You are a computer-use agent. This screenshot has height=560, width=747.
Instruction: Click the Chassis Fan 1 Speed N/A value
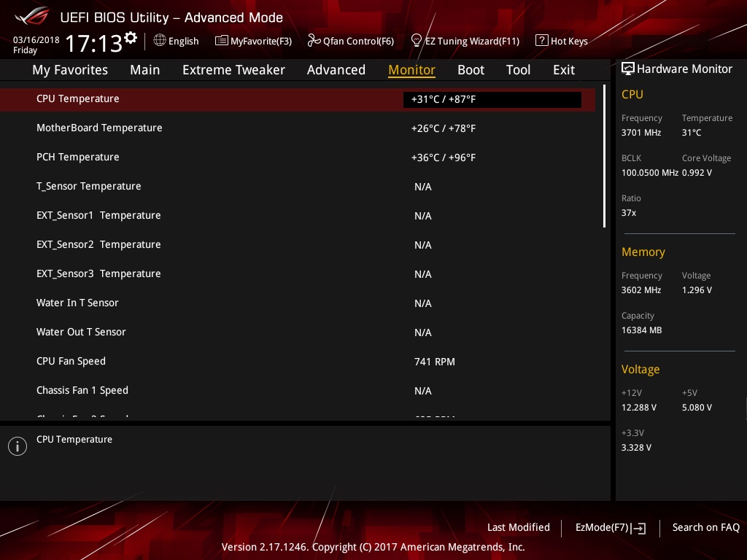click(x=423, y=391)
